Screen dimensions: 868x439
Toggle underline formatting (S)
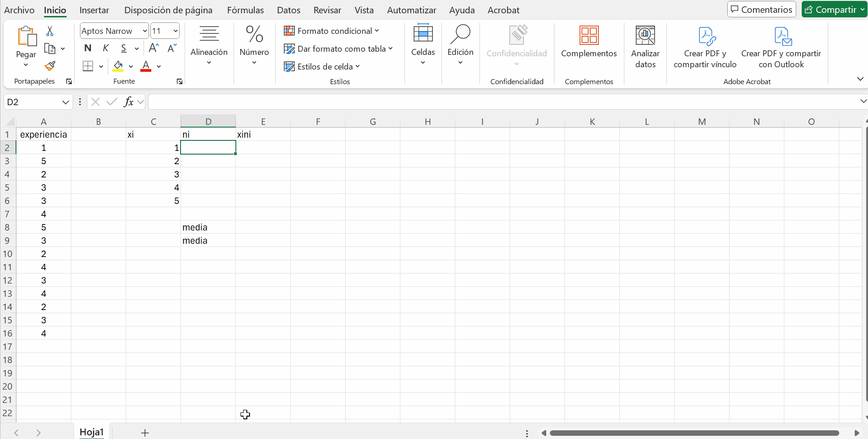click(123, 48)
